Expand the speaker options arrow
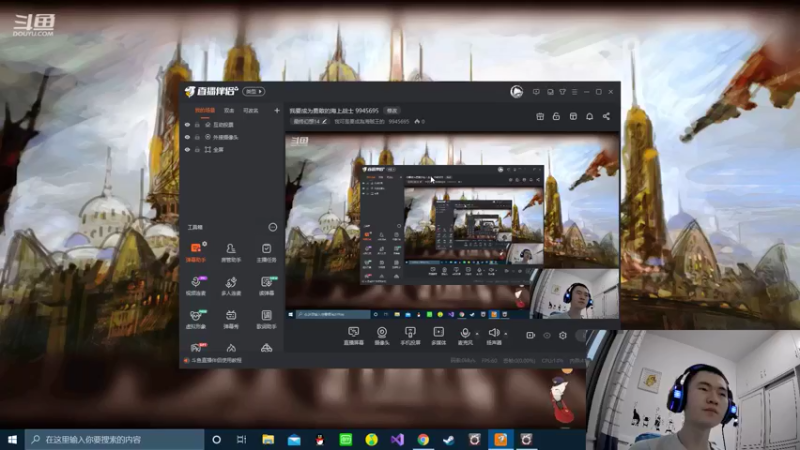 (x=506, y=334)
